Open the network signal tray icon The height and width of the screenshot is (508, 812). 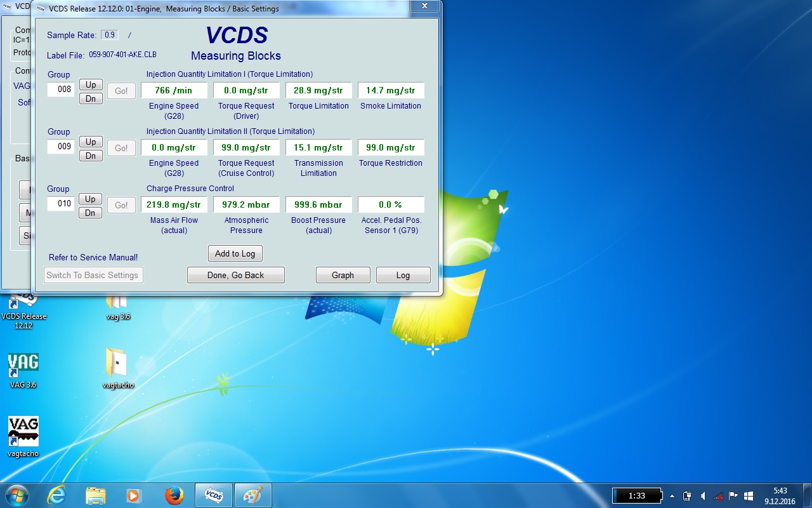718,496
